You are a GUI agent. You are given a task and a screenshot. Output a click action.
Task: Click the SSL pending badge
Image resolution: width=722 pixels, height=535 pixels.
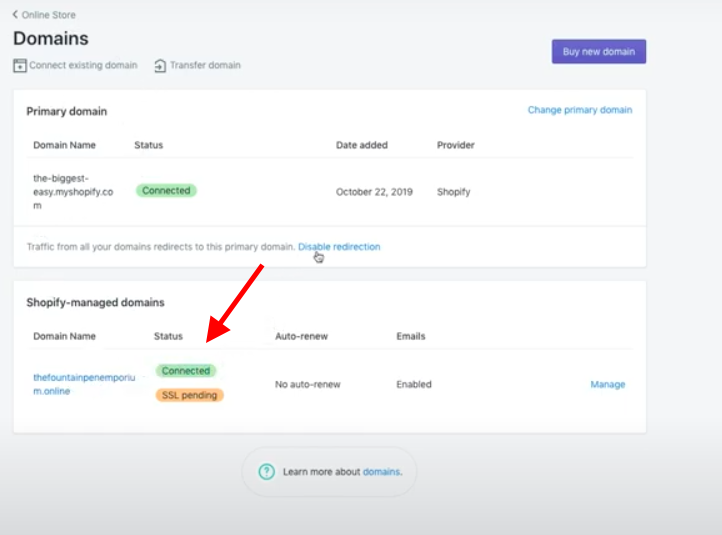coord(189,395)
